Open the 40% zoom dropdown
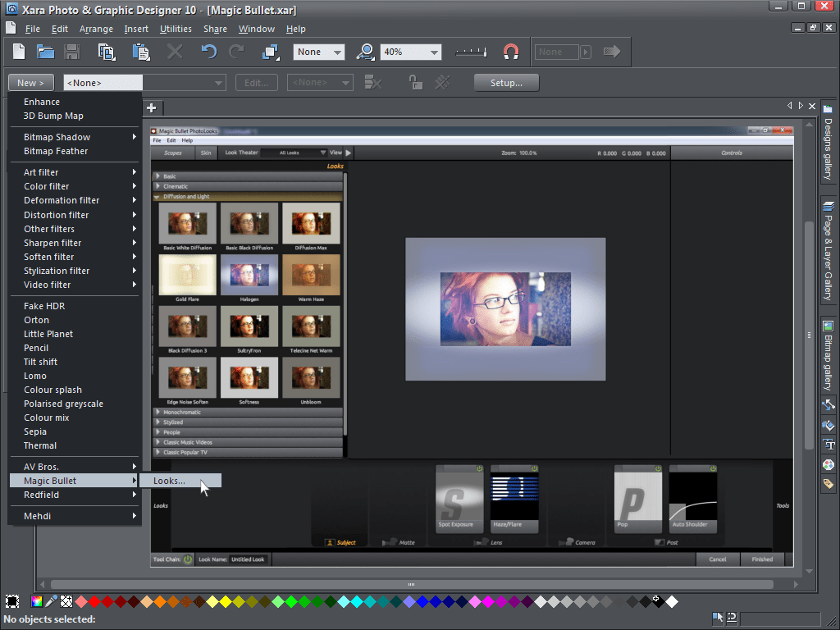Image resolution: width=840 pixels, height=630 pixels. [x=411, y=52]
